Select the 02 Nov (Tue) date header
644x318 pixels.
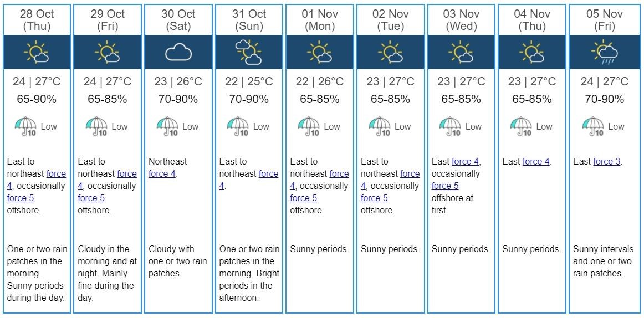click(390, 20)
